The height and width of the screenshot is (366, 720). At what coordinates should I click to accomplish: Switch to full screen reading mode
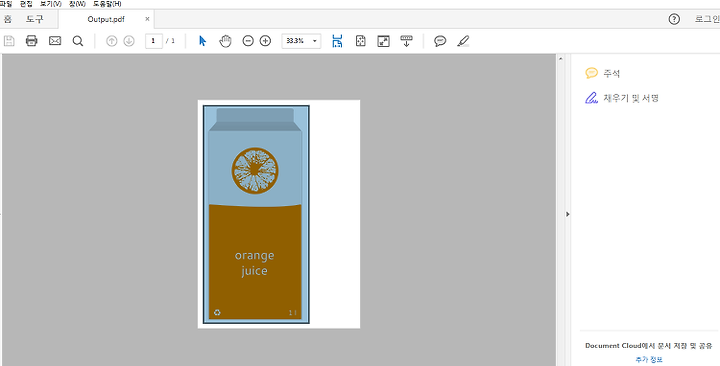click(383, 41)
